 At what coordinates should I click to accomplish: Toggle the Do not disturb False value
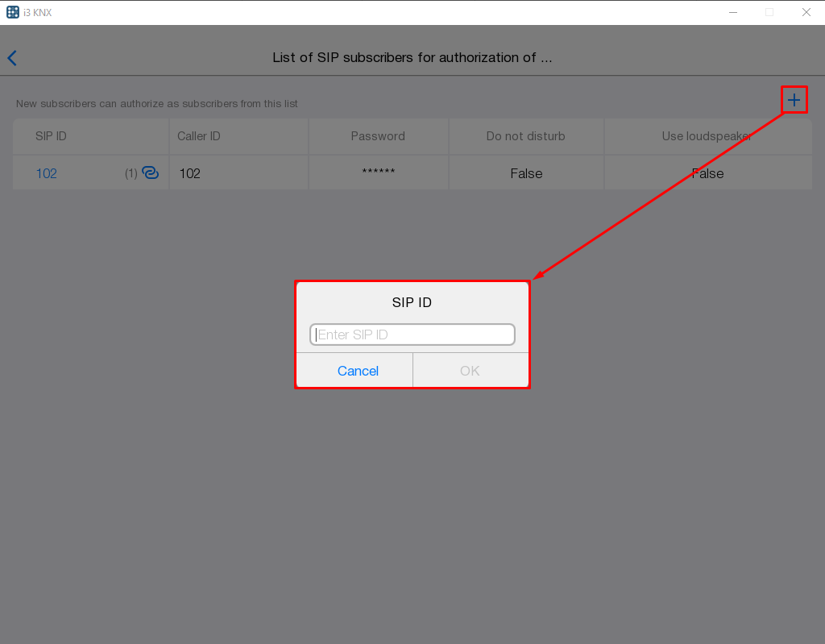525,172
